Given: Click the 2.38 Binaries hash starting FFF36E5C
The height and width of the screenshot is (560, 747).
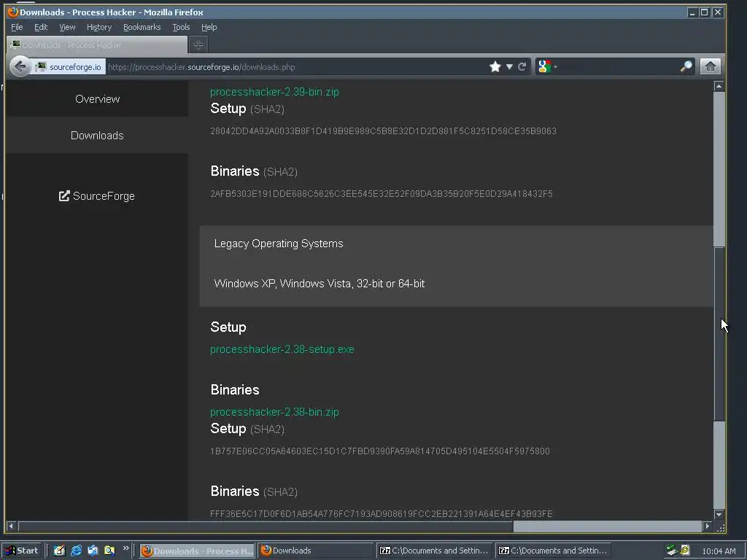Looking at the screenshot, I should (x=381, y=514).
